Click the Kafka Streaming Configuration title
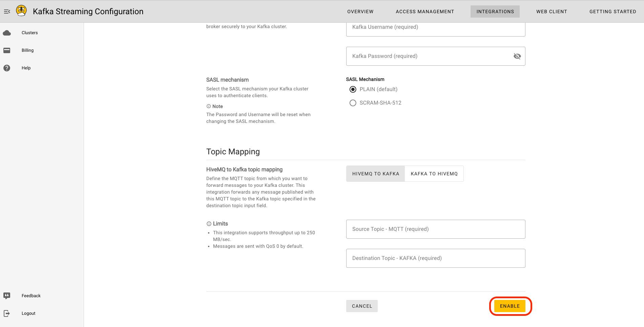Image resolution: width=644 pixels, height=327 pixels. pyautogui.click(x=88, y=12)
